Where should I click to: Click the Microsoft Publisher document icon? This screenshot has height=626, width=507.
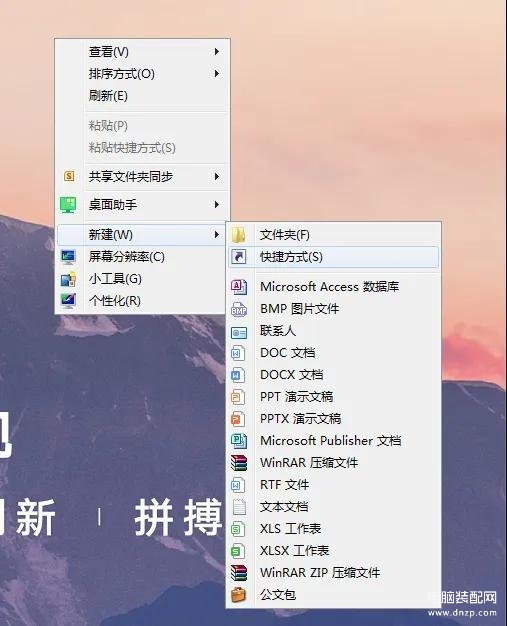[239, 441]
